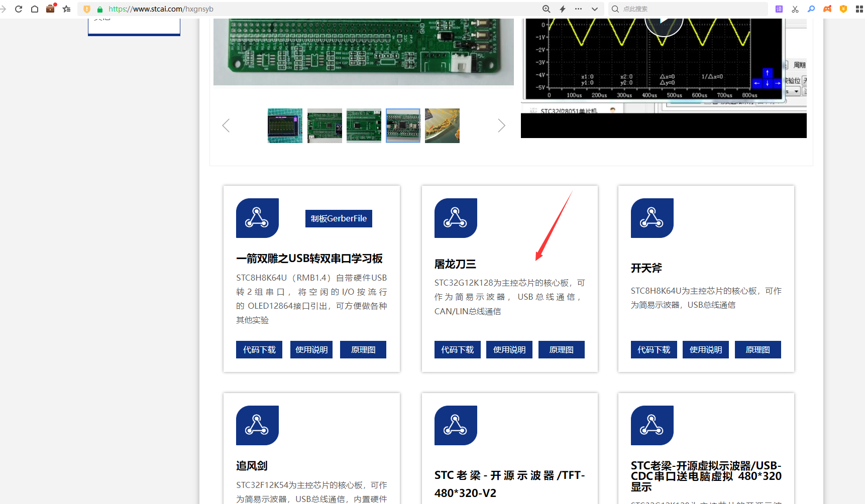The width and height of the screenshot is (865, 504).
Task: Click the icon on 屠龙刀三 card
Action: point(456,218)
